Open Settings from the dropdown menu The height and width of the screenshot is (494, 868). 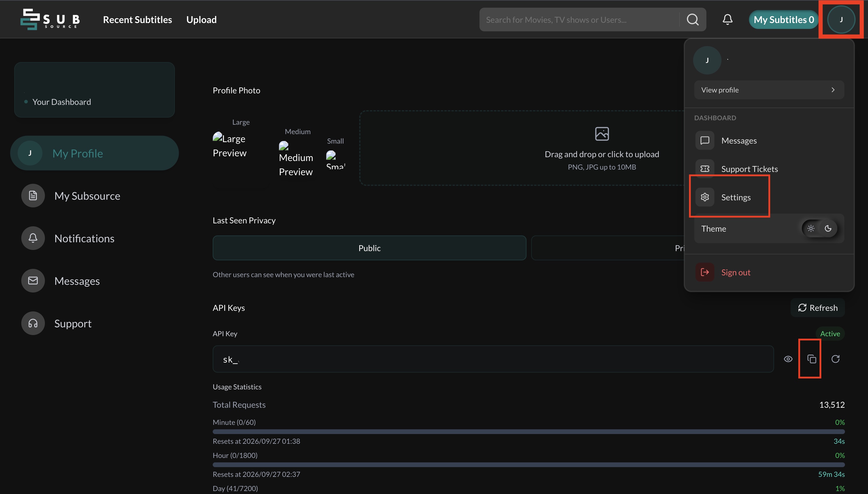click(769, 197)
